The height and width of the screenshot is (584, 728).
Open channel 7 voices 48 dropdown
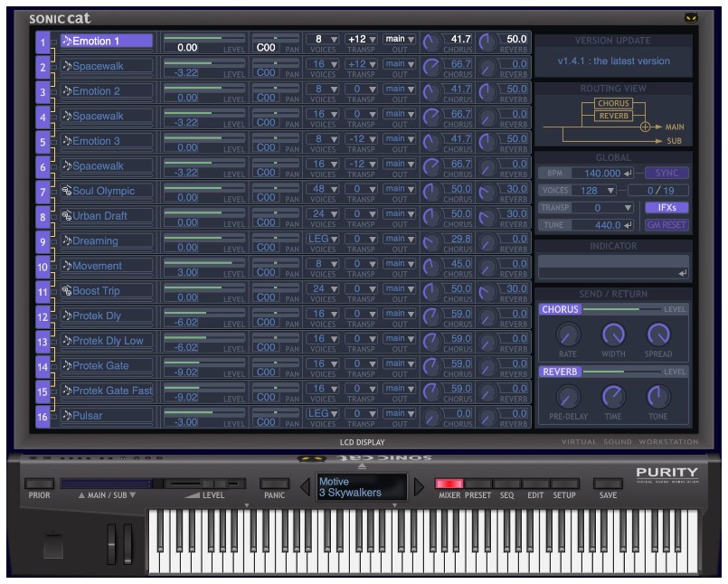[x=323, y=189]
